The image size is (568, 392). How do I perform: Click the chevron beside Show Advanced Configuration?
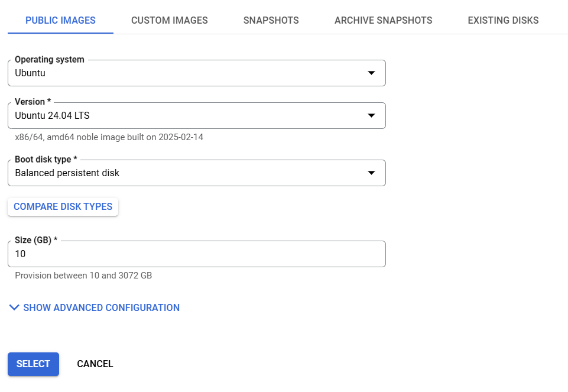point(14,307)
